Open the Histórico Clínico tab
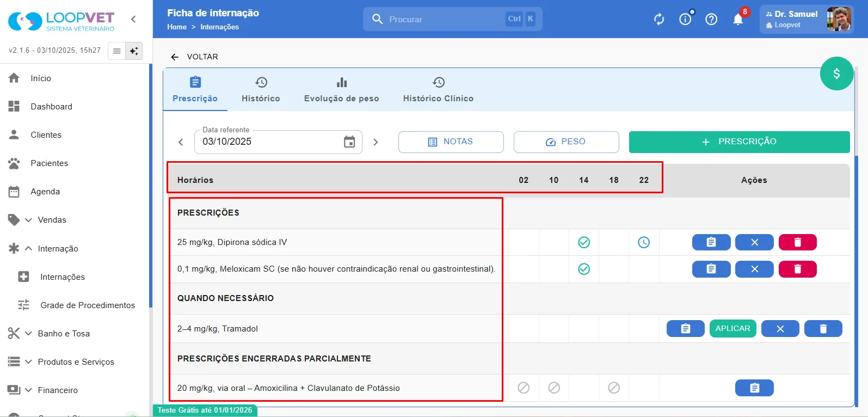The height and width of the screenshot is (417, 868). [438, 90]
